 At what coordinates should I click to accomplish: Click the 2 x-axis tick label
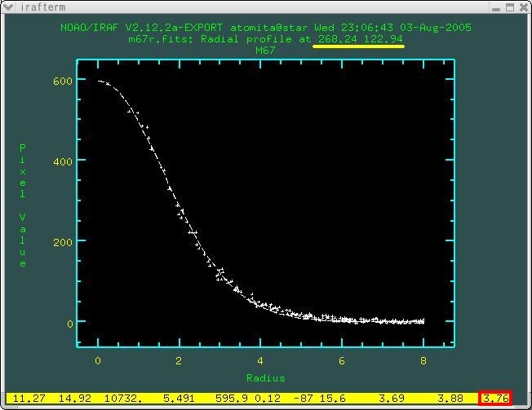coord(179,361)
